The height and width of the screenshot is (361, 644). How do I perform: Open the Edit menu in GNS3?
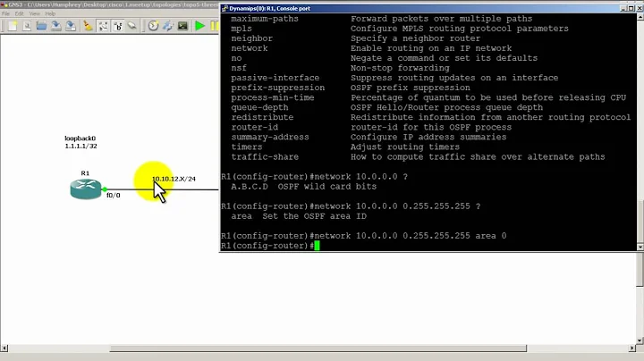(x=20, y=13)
